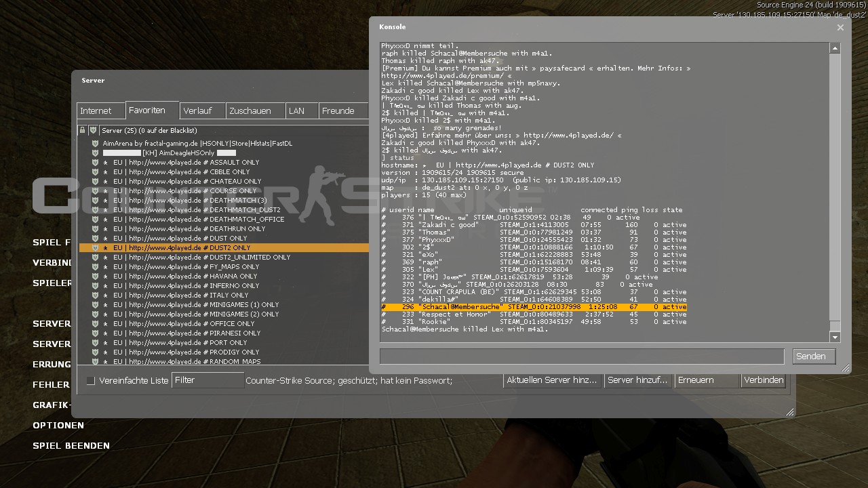This screenshot has height=488, width=868.
Task: Click console status row for "PhyxxxD"
Action: coord(534,240)
